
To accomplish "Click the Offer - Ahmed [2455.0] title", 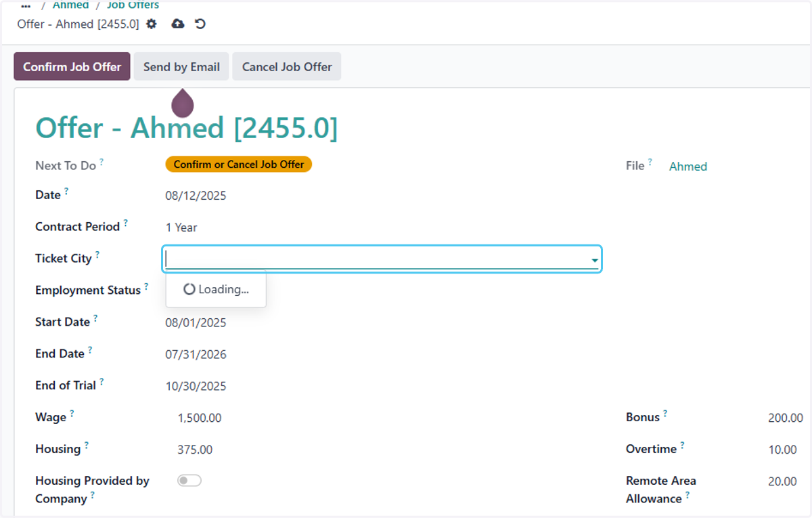I will pyautogui.click(x=186, y=128).
